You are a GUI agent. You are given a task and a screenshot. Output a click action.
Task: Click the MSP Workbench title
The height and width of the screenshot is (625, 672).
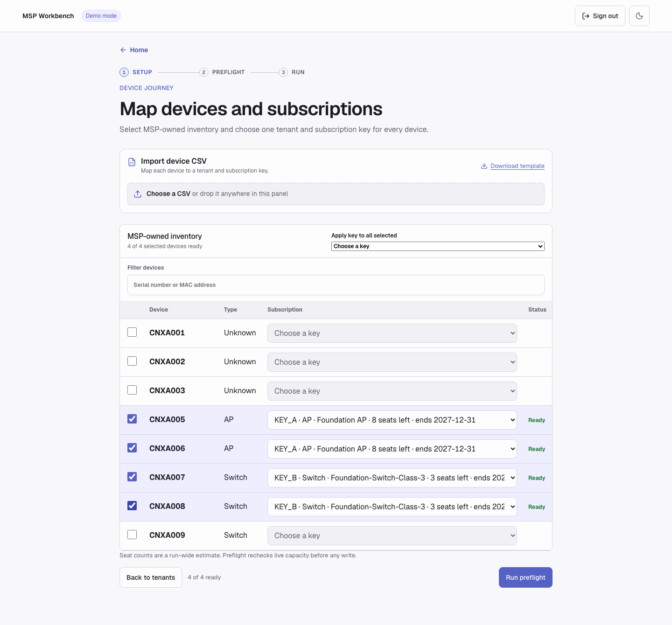[x=48, y=16]
